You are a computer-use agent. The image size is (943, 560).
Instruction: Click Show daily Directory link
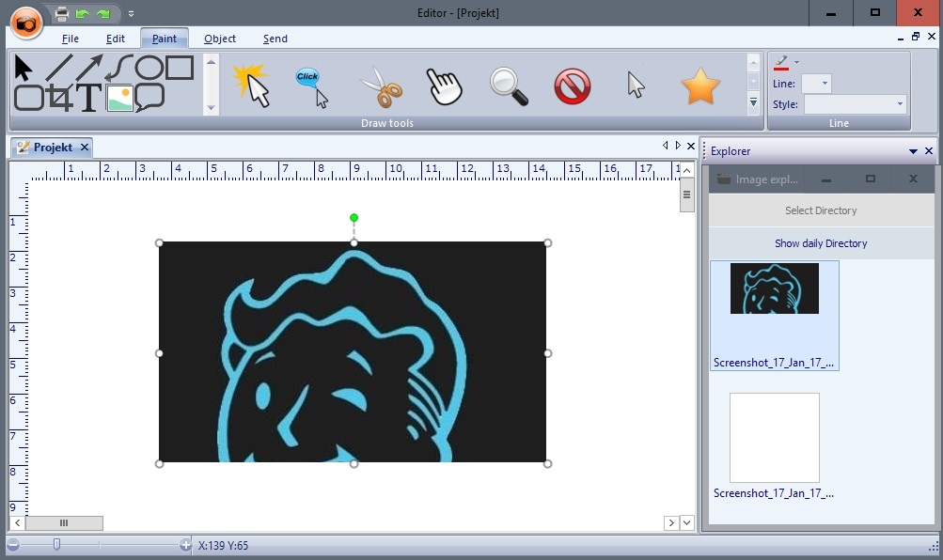pyautogui.click(x=821, y=243)
